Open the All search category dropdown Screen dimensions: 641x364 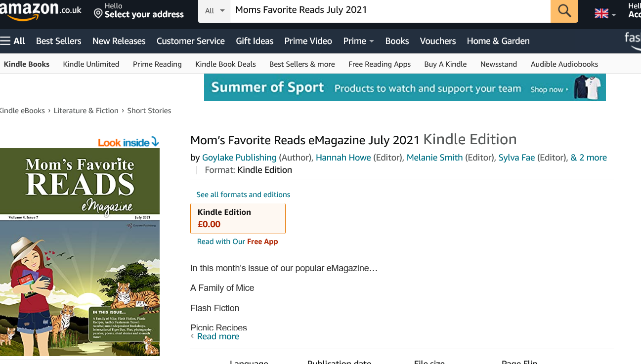[214, 11]
